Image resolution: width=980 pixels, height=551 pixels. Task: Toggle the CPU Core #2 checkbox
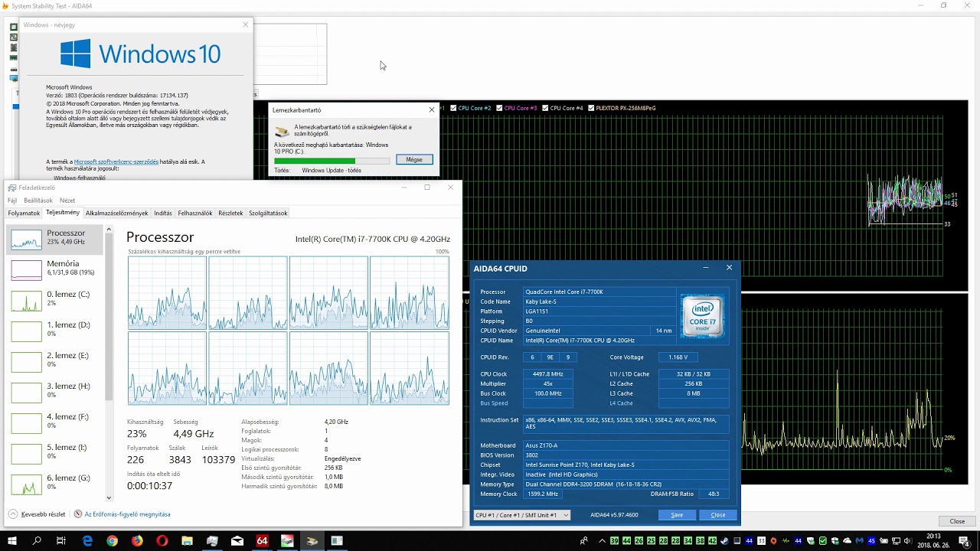tap(453, 108)
